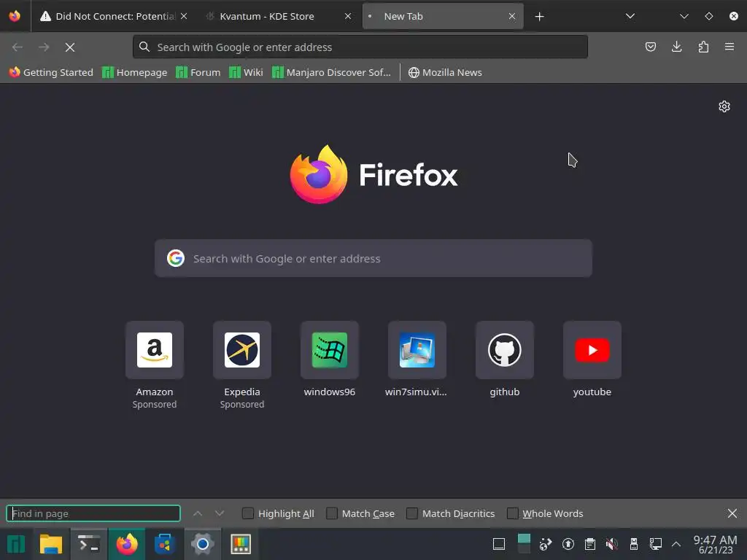Close the Did Not Connect tab

tap(183, 16)
